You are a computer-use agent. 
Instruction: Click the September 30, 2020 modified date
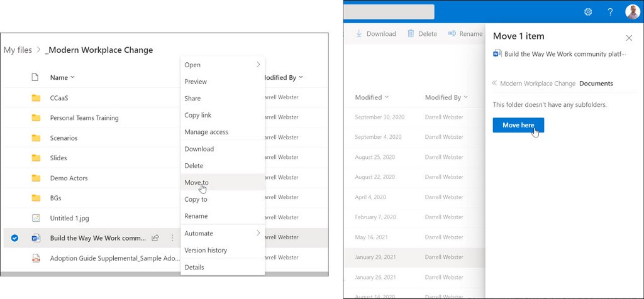pyautogui.click(x=379, y=117)
